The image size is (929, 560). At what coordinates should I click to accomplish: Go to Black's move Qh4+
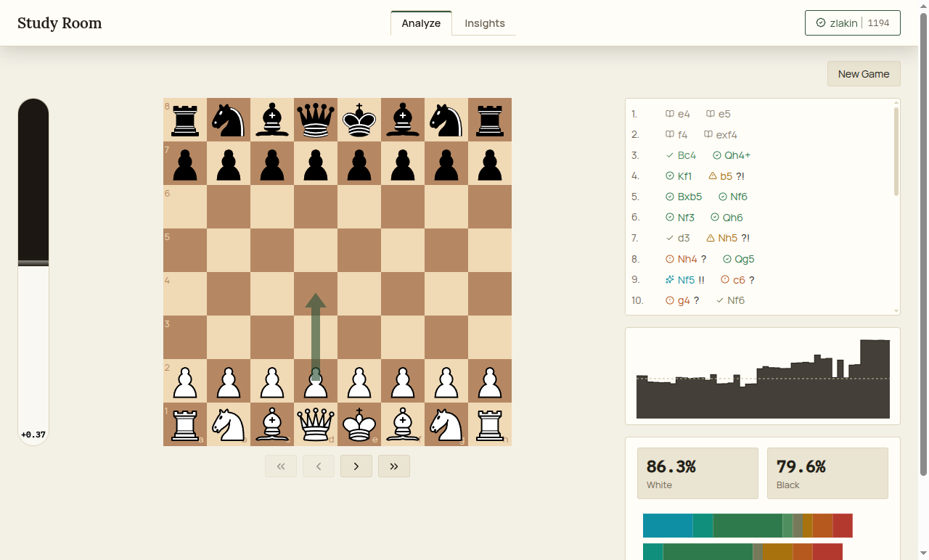point(732,155)
